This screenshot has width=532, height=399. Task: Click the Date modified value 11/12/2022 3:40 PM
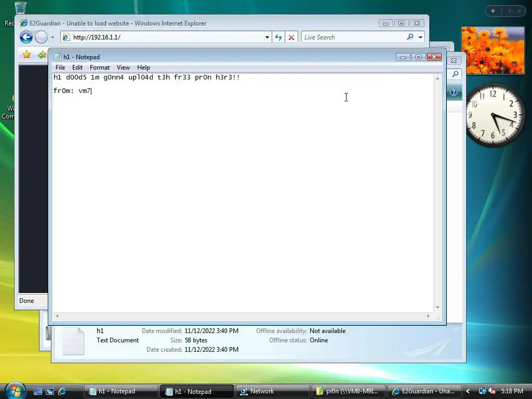pyautogui.click(x=211, y=331)
